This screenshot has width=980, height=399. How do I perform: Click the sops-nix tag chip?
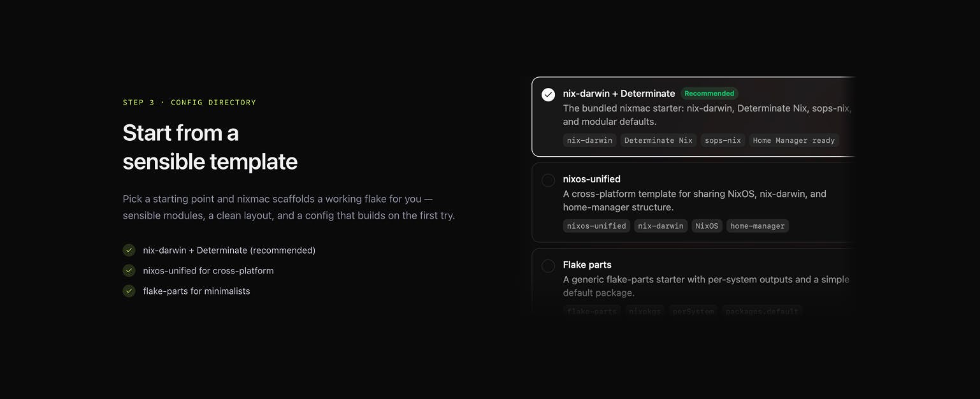click(x=723, y=140)
